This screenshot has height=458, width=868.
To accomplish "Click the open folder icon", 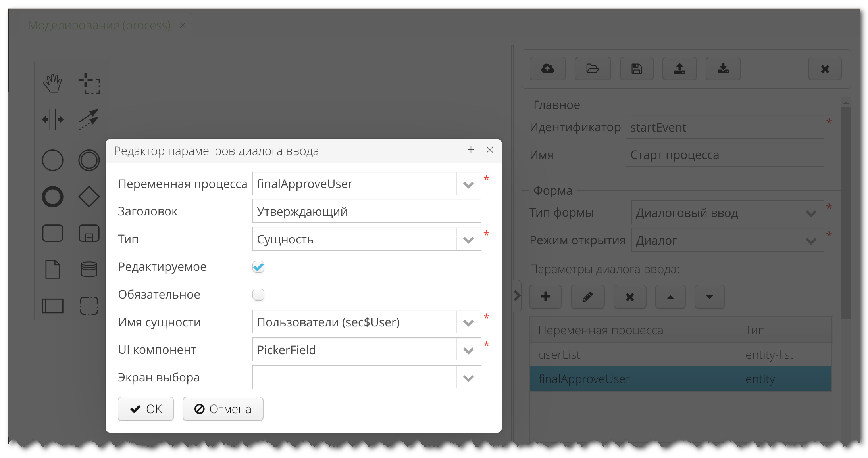I will 593,69.
